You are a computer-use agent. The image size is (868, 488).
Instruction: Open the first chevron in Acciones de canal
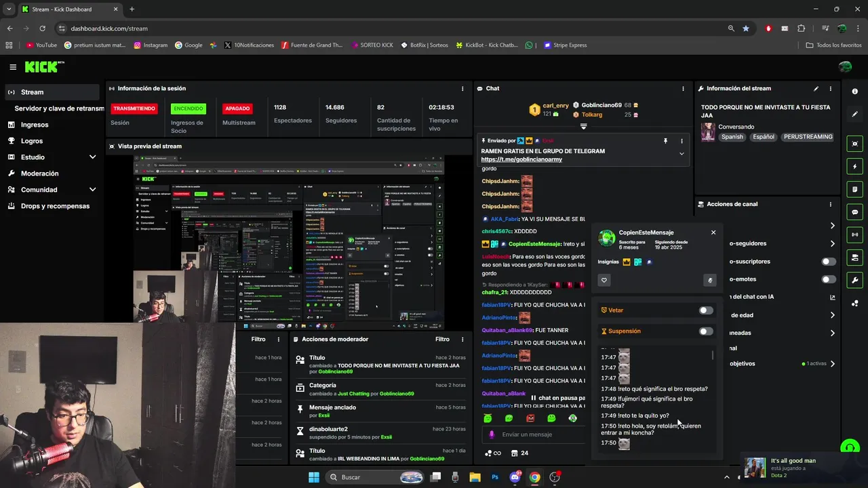tap(833, 226)
